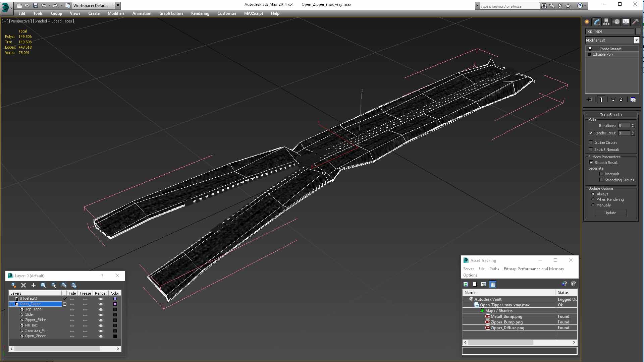Screen dimensions: 644x362
Task: Open the Modifier List dropdown
Action: coord(636,40)
